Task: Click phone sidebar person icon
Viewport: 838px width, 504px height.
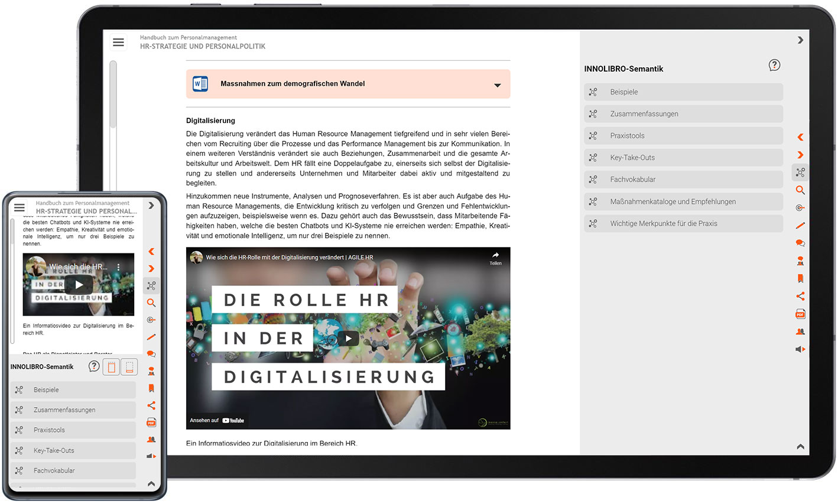Action: pos(151,371)
